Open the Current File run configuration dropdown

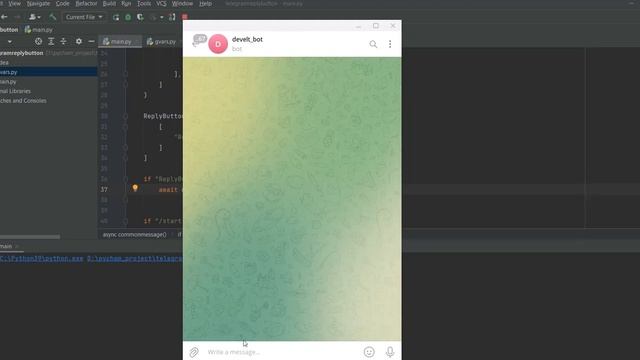pos(84,17)
